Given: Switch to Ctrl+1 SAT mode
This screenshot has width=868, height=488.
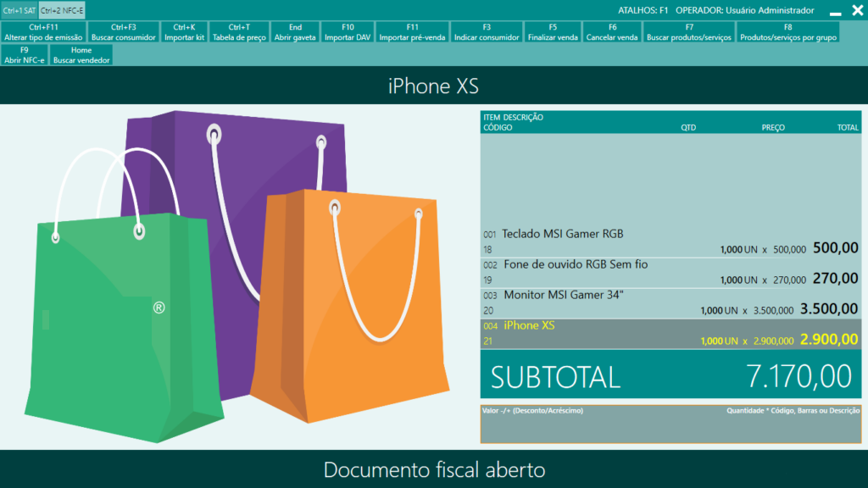Looking at the screenshot, I should [19, 10].
